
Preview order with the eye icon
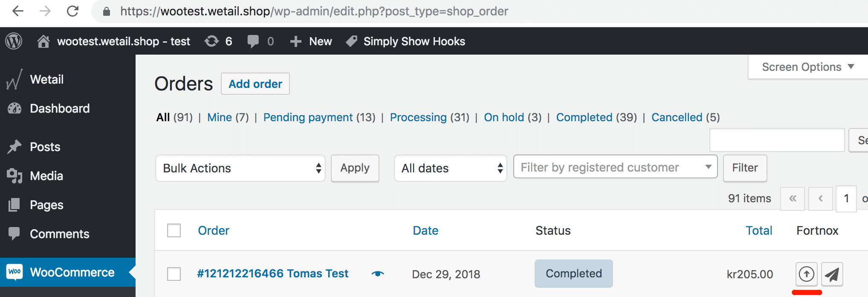click(378, 274)
